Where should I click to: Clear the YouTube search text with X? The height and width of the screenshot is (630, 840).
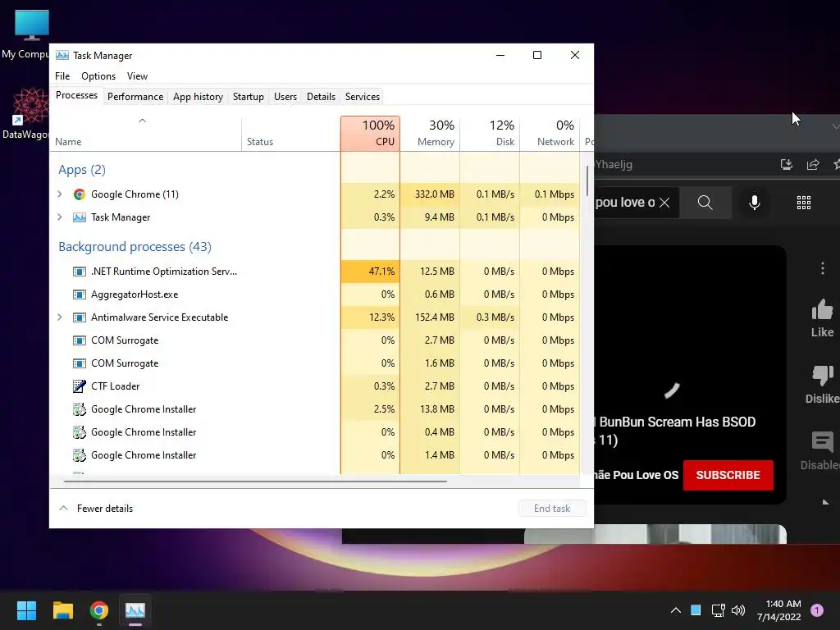pos(664,203)
